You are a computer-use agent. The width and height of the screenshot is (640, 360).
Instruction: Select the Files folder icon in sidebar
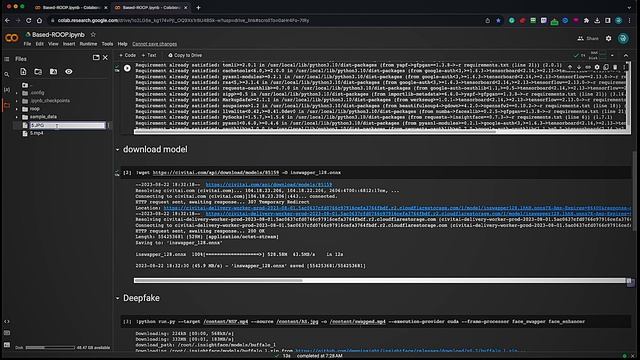pyautogui.click(x=7, y=105)
